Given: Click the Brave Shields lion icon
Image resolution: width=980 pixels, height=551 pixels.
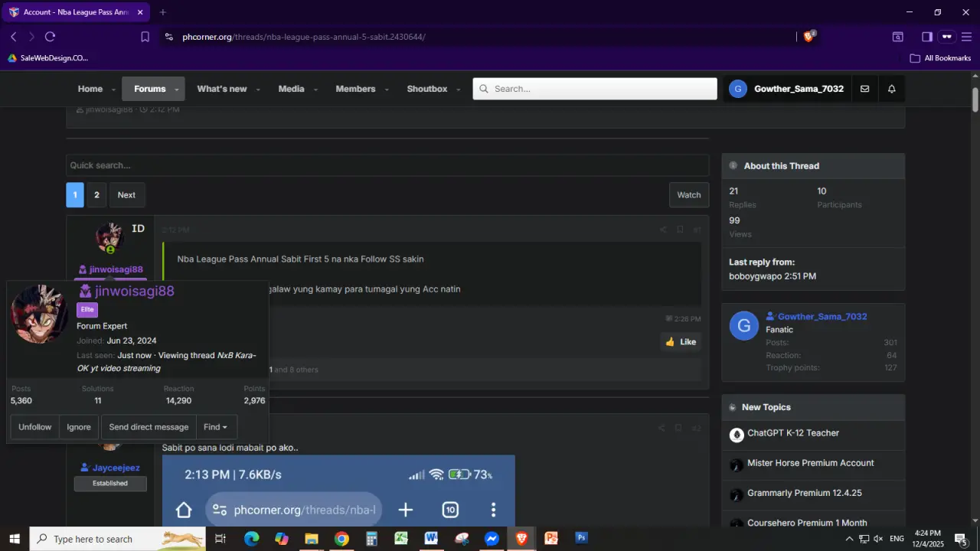Looking at the screenshot, I should click(x=808, y=37).
